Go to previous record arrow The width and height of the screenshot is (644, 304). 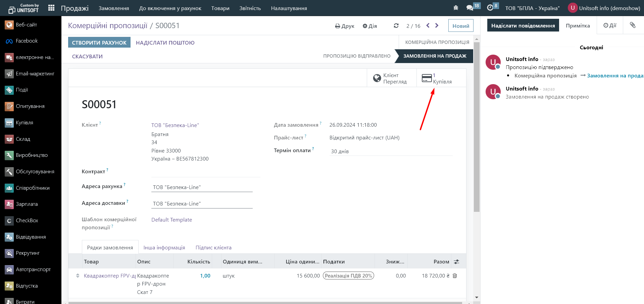[428, 25]
